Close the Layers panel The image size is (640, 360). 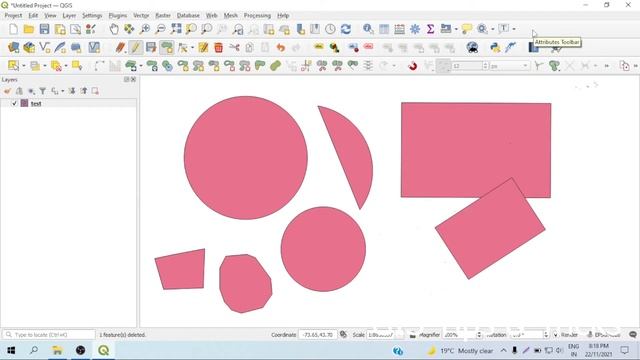tap(133, 79)
